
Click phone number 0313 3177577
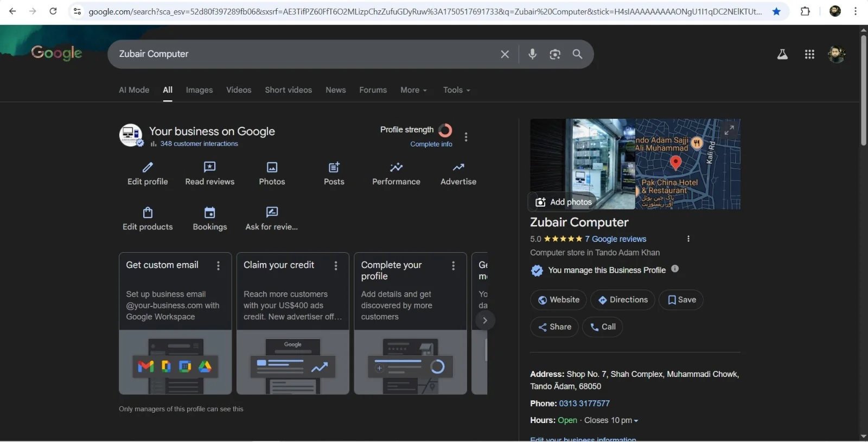(584, 403)
